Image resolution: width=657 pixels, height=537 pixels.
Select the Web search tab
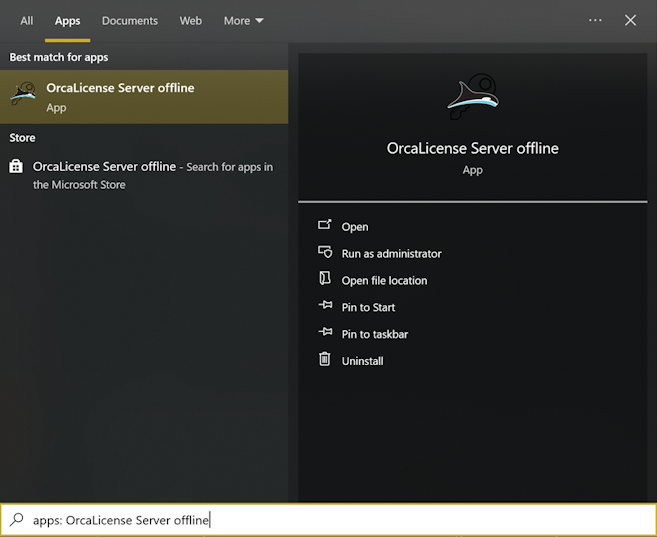click(x=191, y=20)
